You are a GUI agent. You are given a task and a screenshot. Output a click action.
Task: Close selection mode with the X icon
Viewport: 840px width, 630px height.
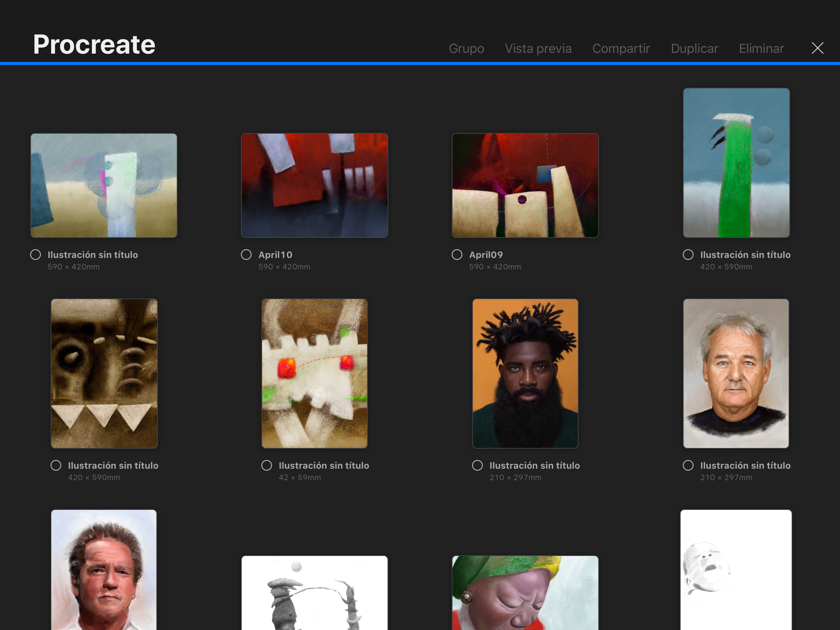[817, 48]
